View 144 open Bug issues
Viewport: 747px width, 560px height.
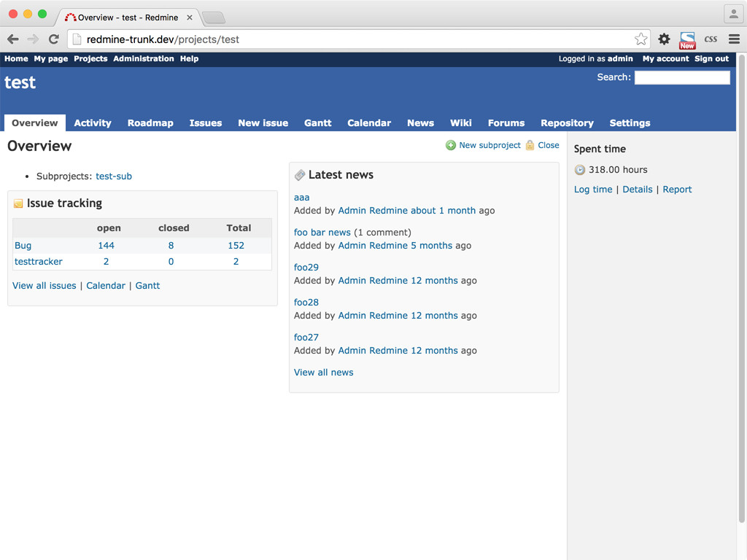[x=107, y=246]
